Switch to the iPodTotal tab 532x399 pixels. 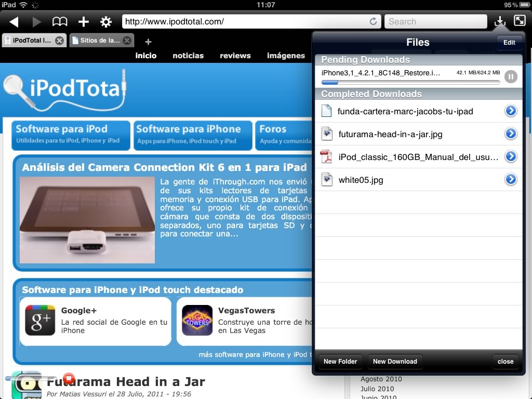coord(32,41)
